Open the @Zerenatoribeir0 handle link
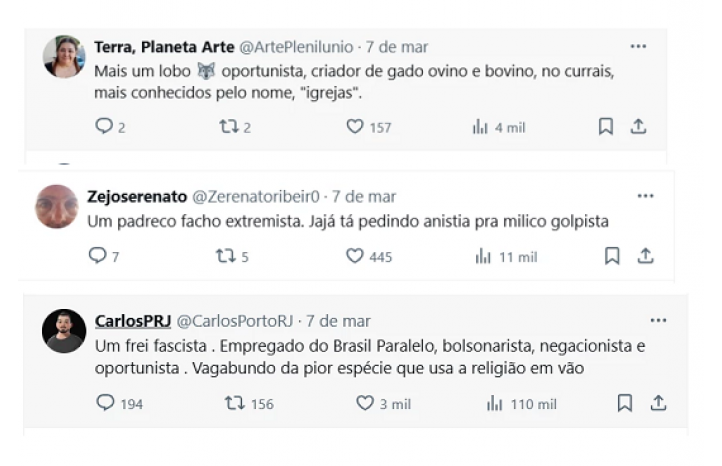The image size is (722, 466). 256,196
